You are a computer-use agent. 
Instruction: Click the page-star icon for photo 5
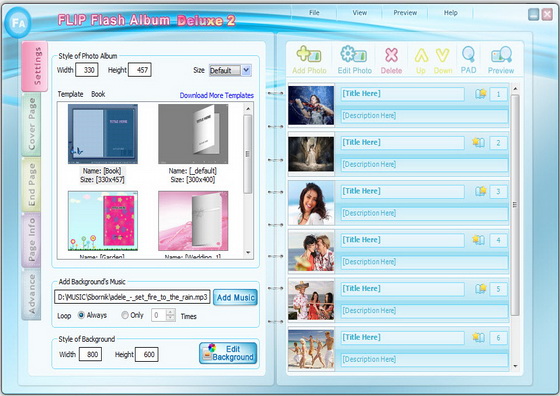[481, 289]
